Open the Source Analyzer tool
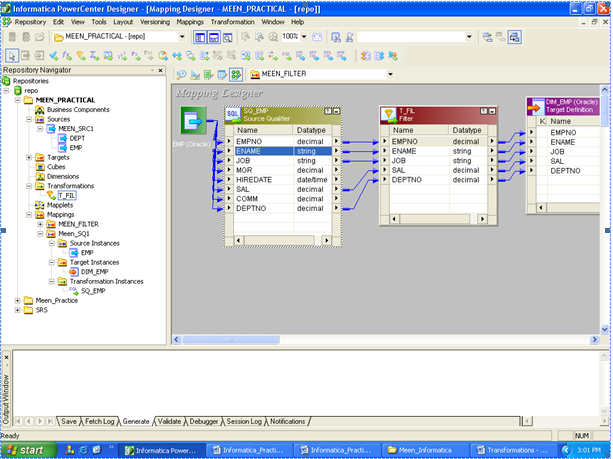The height and width of the screenshot is (459, 613). pyautogui.click(x=181, y=74)
